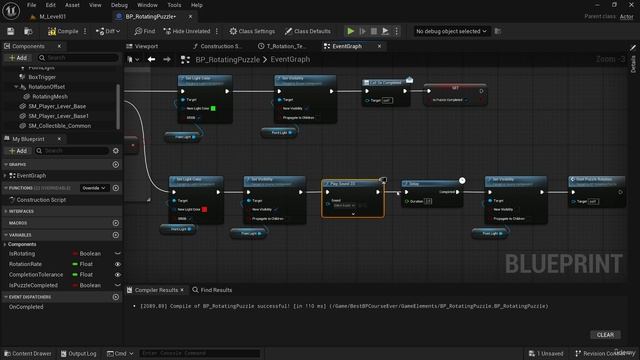
Task: Compile the blueprint
Action: pos(63,31)
